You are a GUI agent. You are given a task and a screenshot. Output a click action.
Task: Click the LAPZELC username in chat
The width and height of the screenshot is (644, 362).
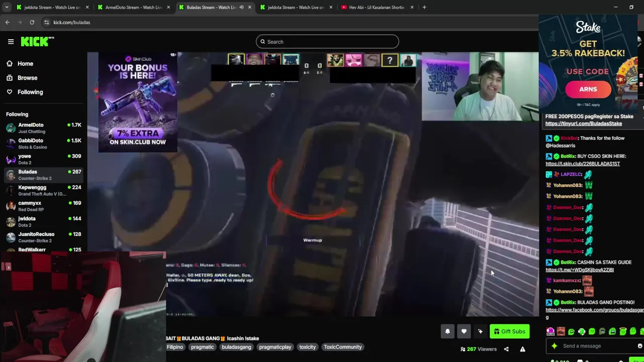click(571, 174)
